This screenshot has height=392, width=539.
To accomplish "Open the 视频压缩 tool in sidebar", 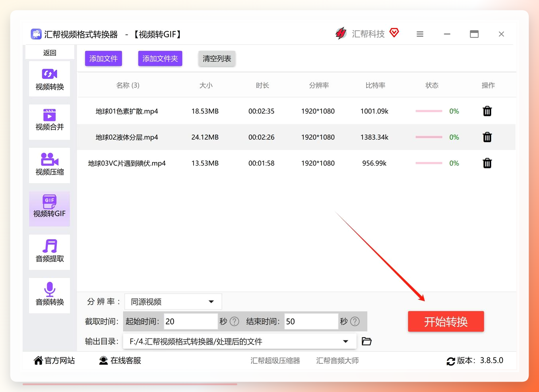I will tap(49, 165).
